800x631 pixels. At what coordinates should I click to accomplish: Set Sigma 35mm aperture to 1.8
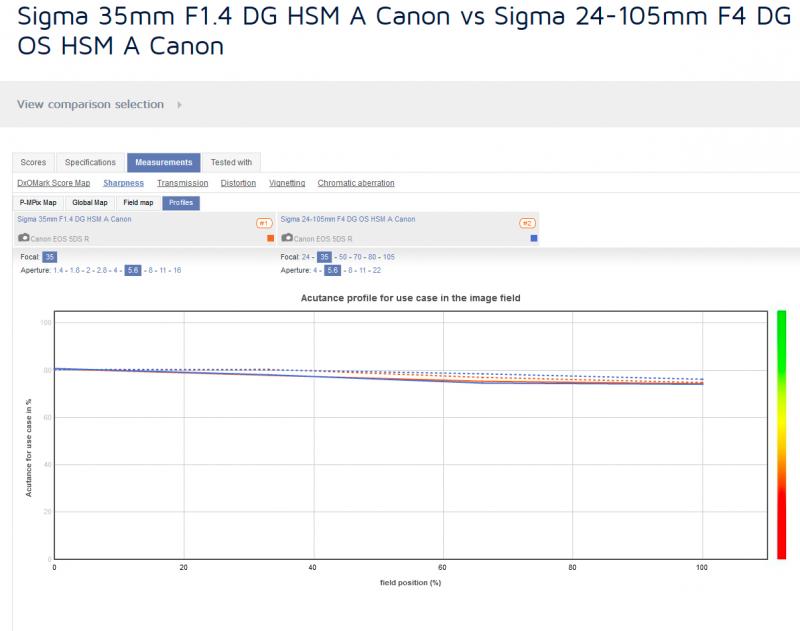pyautogui.click(x=74, y=270)
